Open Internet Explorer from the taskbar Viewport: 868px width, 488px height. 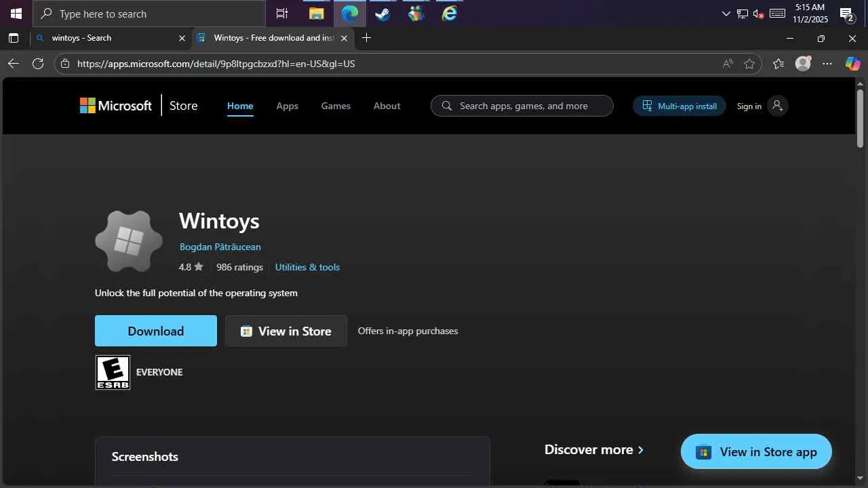450,14
